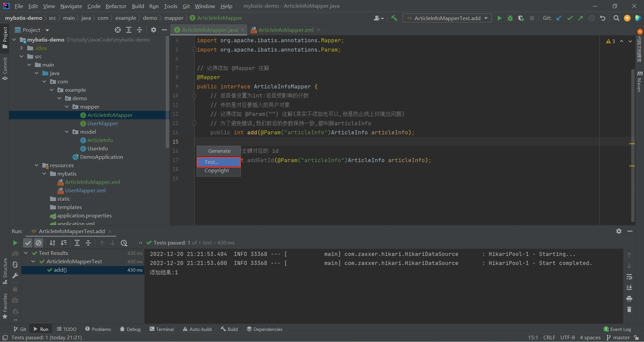644x342 pixels.
Task: Click UTF-8 encoding in status bar
Action: 568,338
